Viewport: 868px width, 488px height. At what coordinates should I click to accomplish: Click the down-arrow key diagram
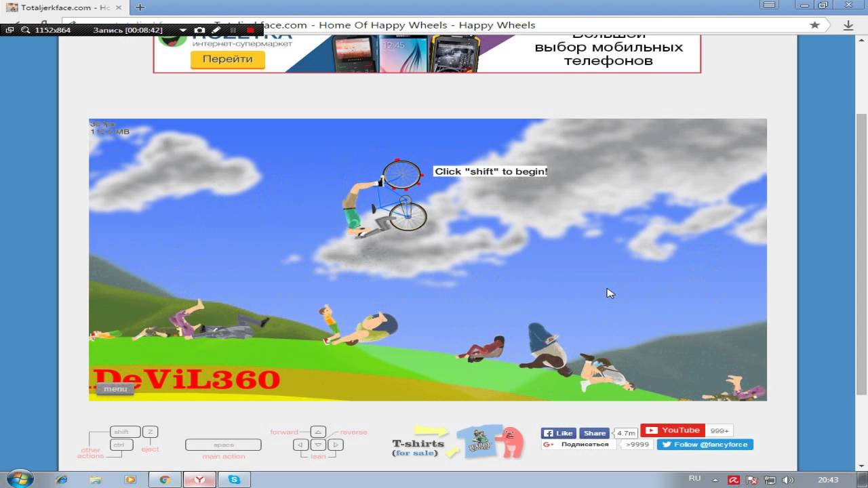318,445
